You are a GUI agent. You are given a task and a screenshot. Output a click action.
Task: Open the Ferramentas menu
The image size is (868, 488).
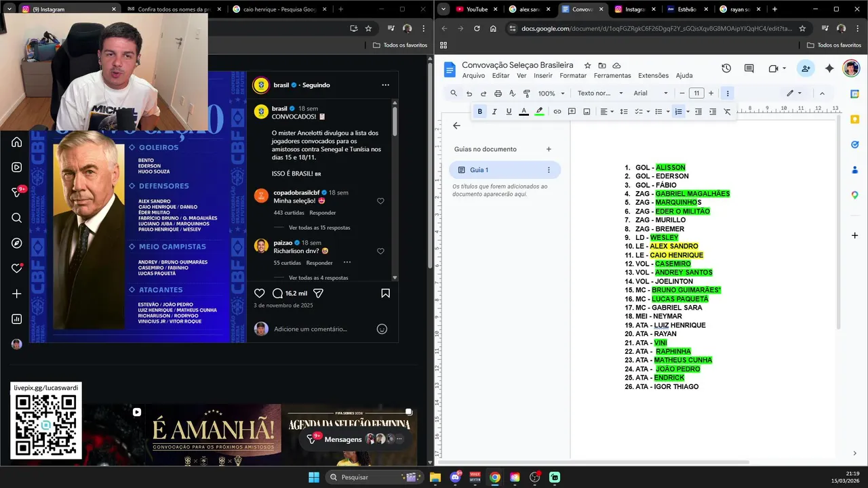(612, 75)
